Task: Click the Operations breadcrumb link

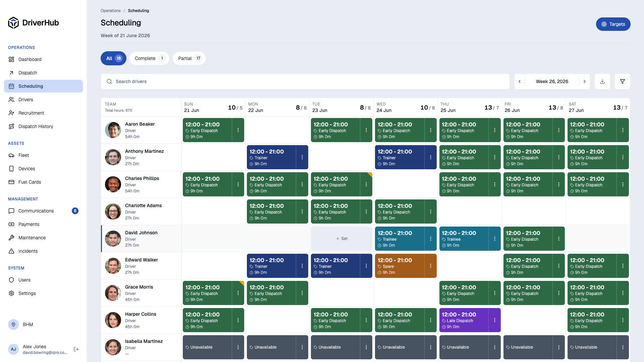Action: [110, 11]
